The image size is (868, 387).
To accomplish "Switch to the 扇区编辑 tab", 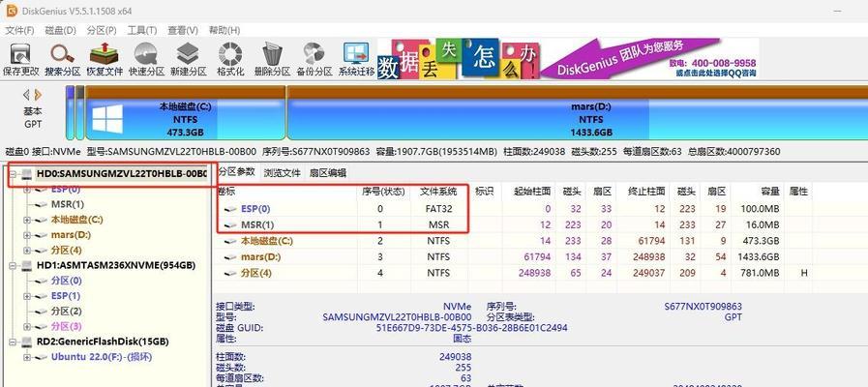I will click(328, 173).
